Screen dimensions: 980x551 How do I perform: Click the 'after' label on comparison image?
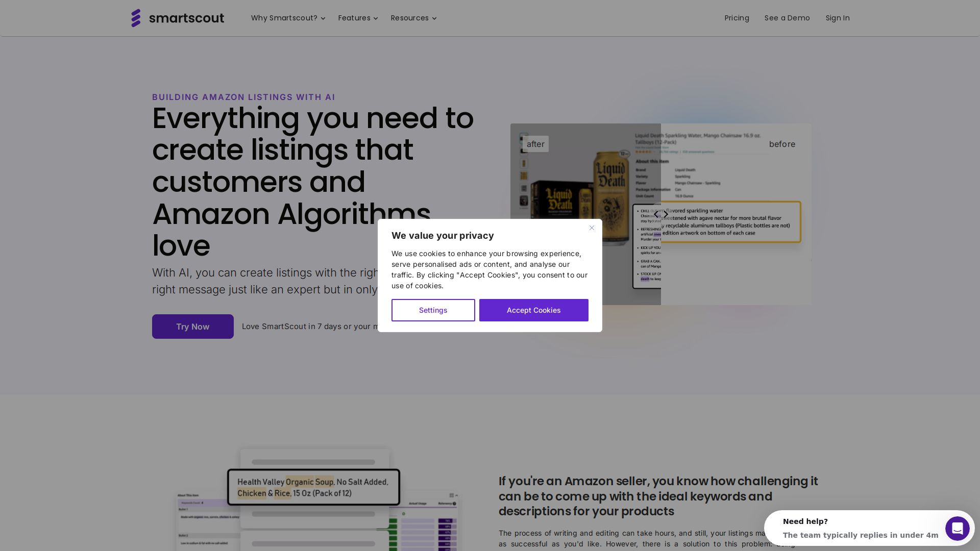(535, 144)
